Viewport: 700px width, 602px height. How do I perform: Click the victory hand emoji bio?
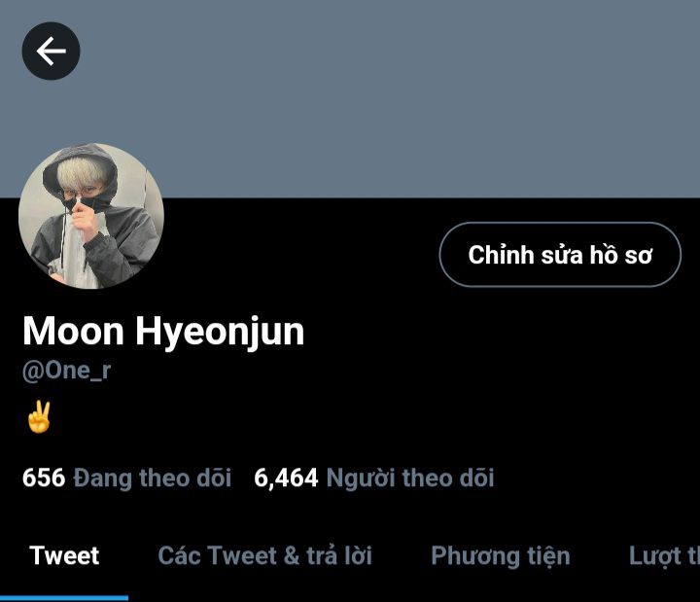[x=39, y=416]
